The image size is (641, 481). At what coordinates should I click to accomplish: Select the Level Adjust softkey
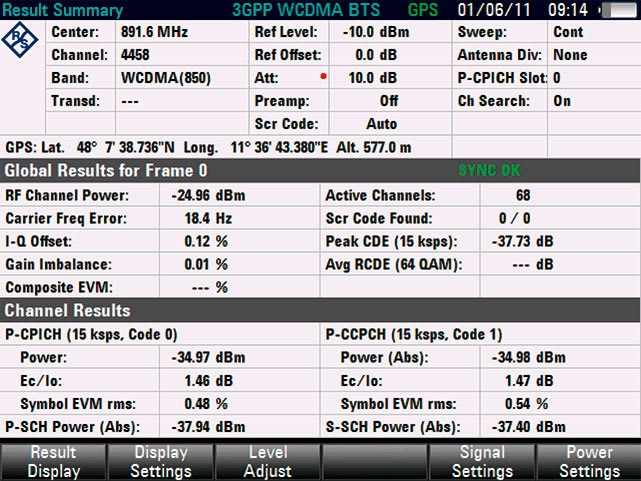[x=268, y=462]
